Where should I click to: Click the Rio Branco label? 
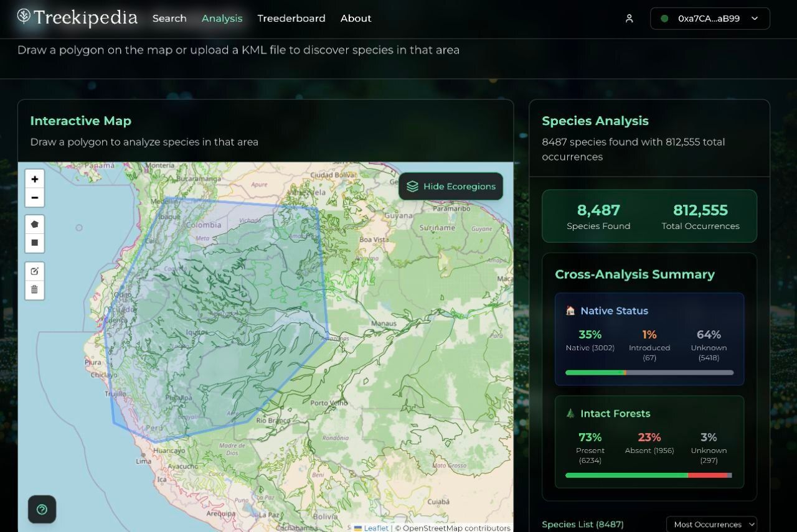point(273,421)
